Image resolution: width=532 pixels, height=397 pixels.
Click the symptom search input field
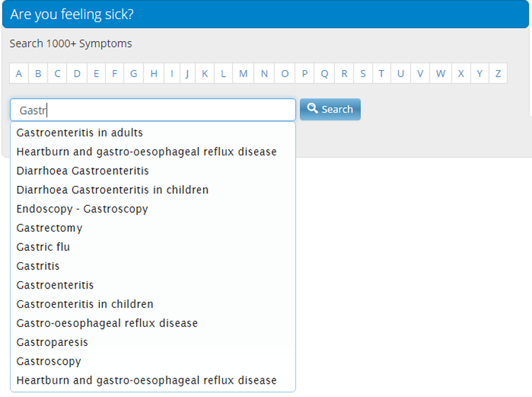coord(153,110)
